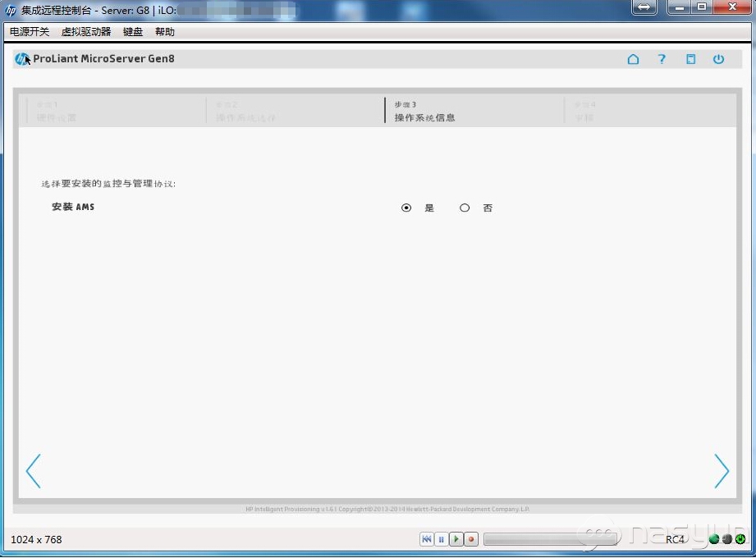Screen dimensions: 756x558
Task: Minimize the remote console window
Action: (x=680, y=7)
